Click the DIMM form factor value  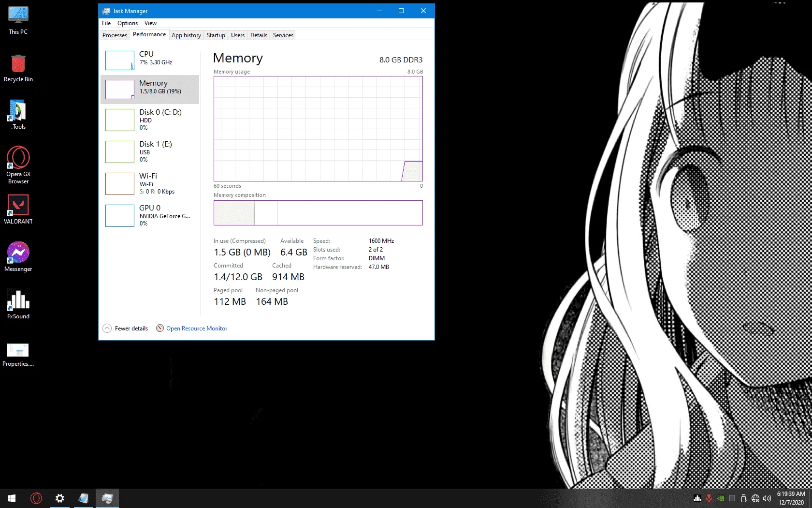pyautogui.click(x=377, y=258)
